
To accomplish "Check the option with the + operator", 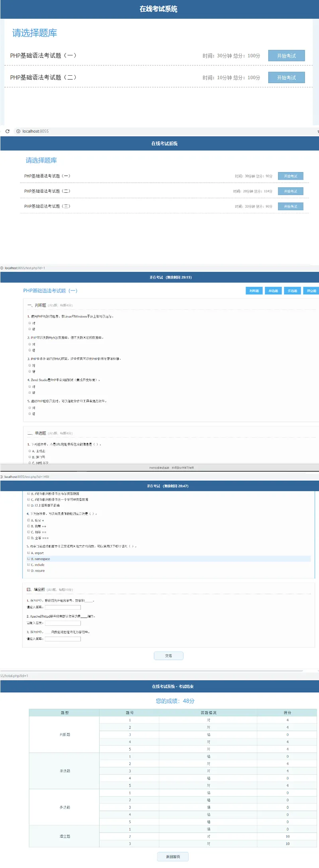I will [x=28, y=520].
